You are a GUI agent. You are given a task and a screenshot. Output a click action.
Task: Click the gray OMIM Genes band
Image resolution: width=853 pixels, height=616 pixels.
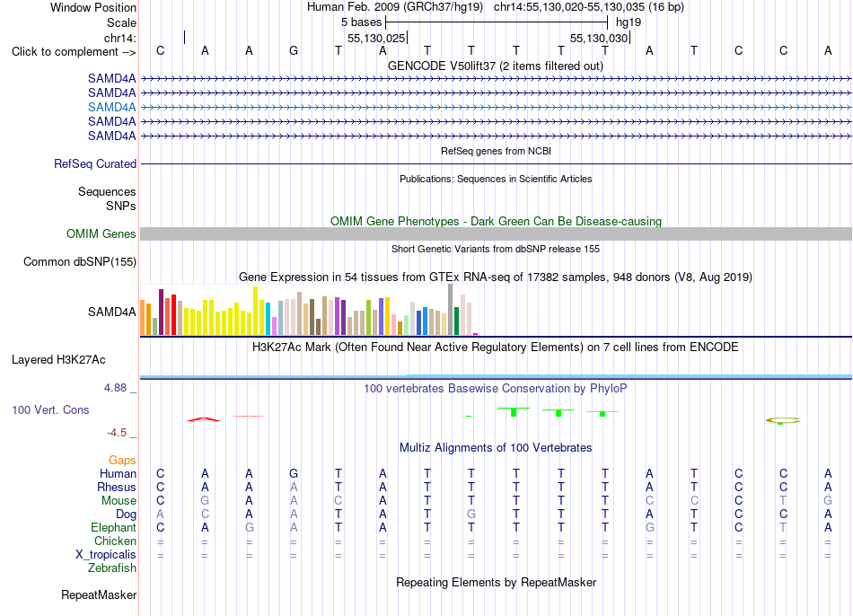[496, 234]
